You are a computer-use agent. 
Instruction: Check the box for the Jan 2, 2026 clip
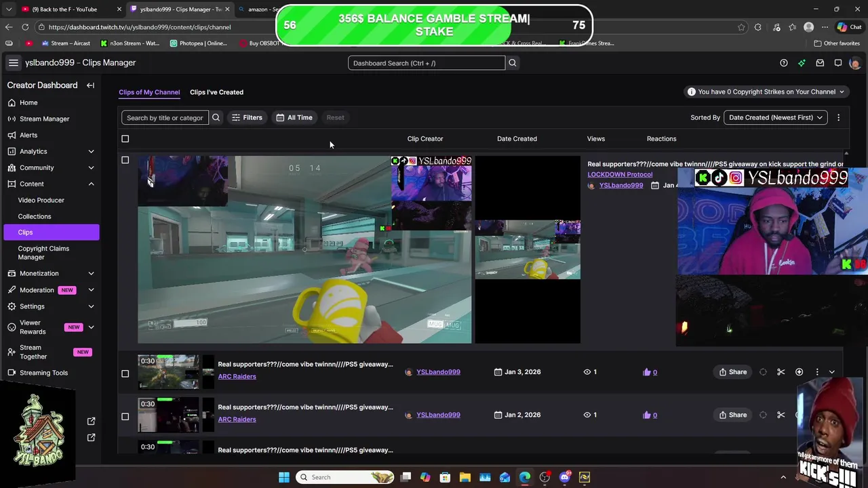pyautogui.click(x=125, y=416)
